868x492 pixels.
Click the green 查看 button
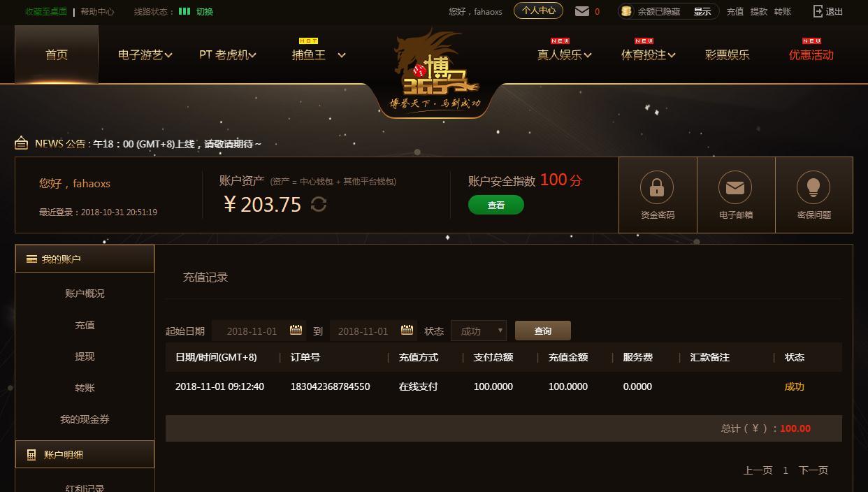496,205
